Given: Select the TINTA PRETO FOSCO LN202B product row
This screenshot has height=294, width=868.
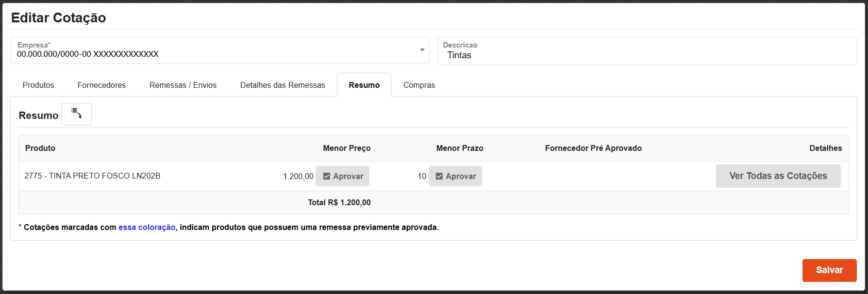Looking at the screenshot, I should click(x=92, y=176).
